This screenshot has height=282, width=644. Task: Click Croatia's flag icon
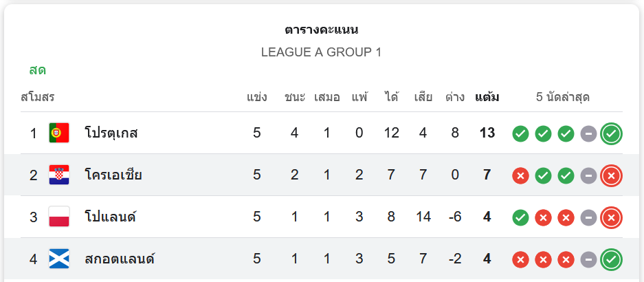pyautogui.click(x=59, y=175)
